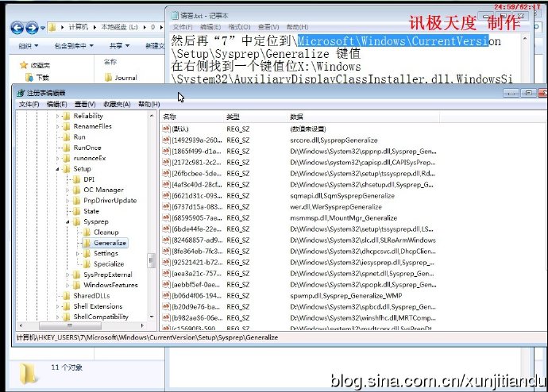Screen dimensions: 548x392
Task: Click the 名称 column header in value list
Action: pyautogui.click(x=192, y=117)
